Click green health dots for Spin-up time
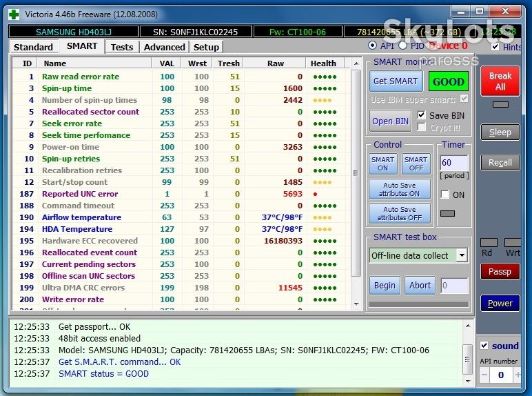The width and height of the screenshot is (532, 396). (325, 88)
